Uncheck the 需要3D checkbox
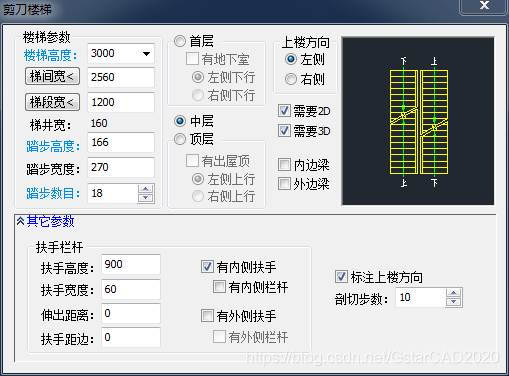 (x=284, y=131)
